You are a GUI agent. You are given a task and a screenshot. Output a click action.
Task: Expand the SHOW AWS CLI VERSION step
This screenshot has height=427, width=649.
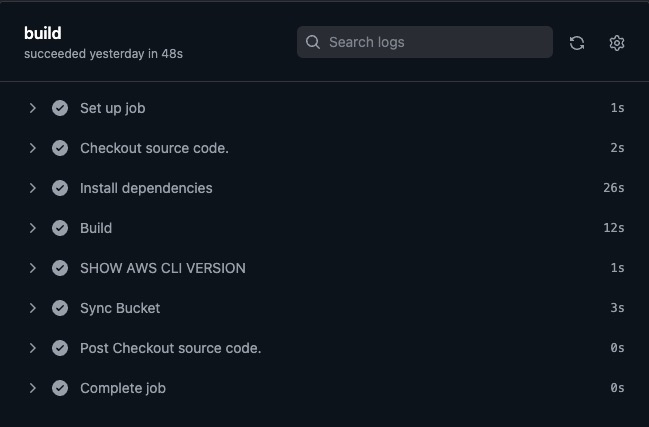tap(33, 268)
